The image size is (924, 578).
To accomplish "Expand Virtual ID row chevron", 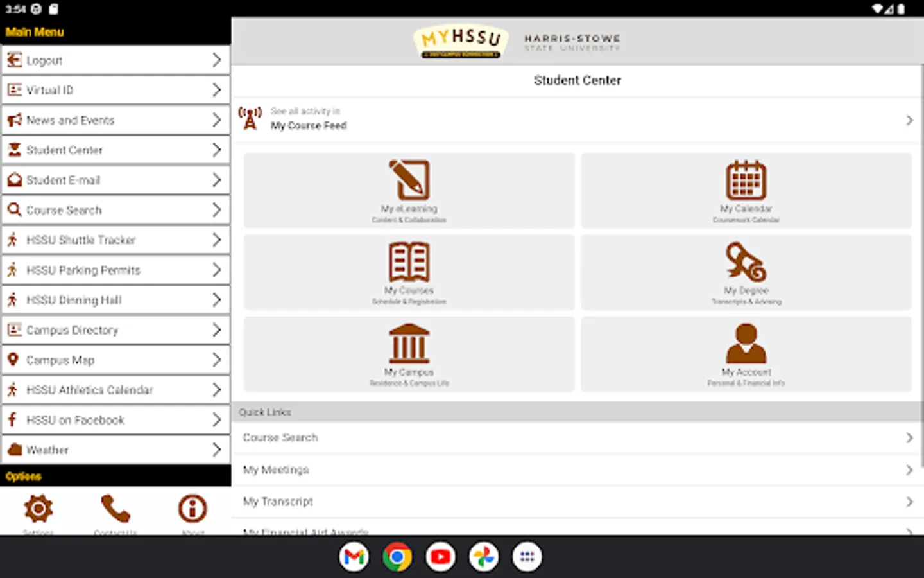I will (217, 90).
